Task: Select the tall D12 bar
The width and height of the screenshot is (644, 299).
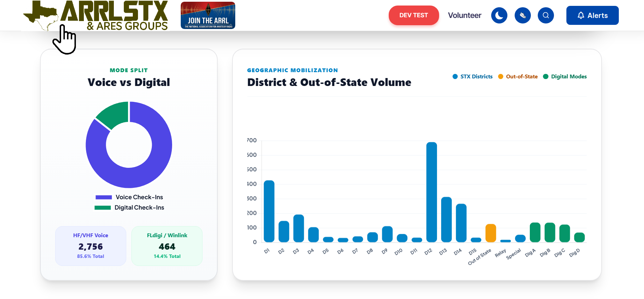Action: pyautogui.click(x=432, y=192)
